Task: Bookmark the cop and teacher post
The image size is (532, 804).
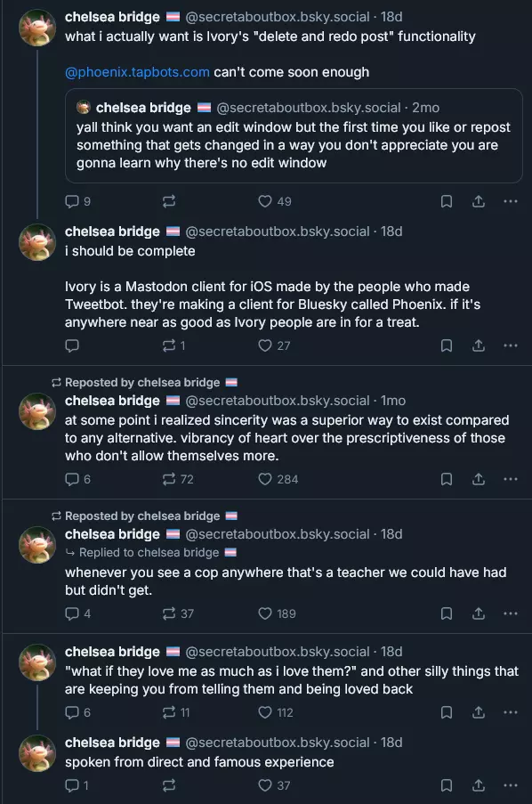Action: 447,613
